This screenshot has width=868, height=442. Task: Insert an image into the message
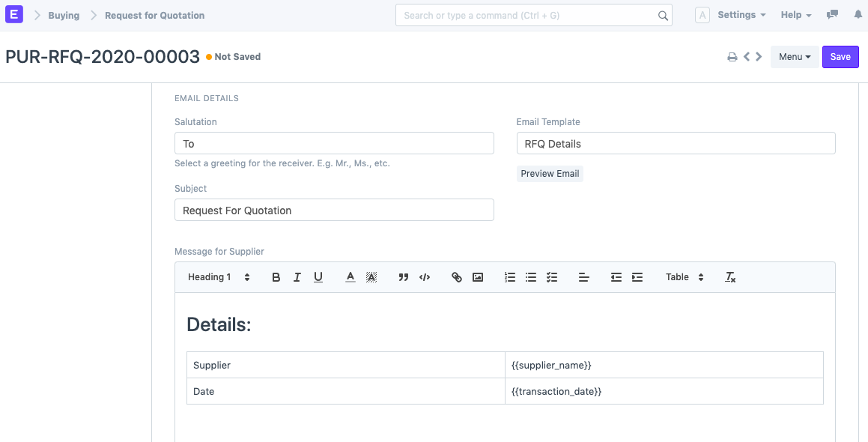(x=478, y=277)
